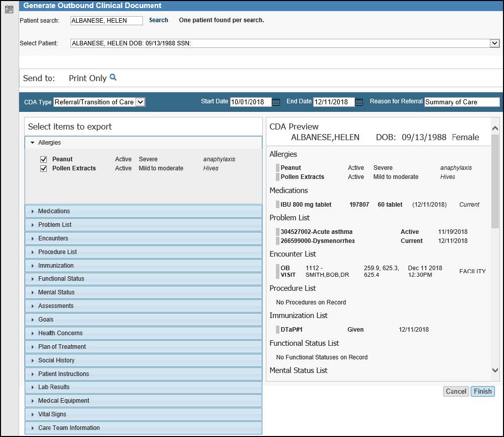504x437 pixels.
Task: Click the Search link
Action: 159,20
